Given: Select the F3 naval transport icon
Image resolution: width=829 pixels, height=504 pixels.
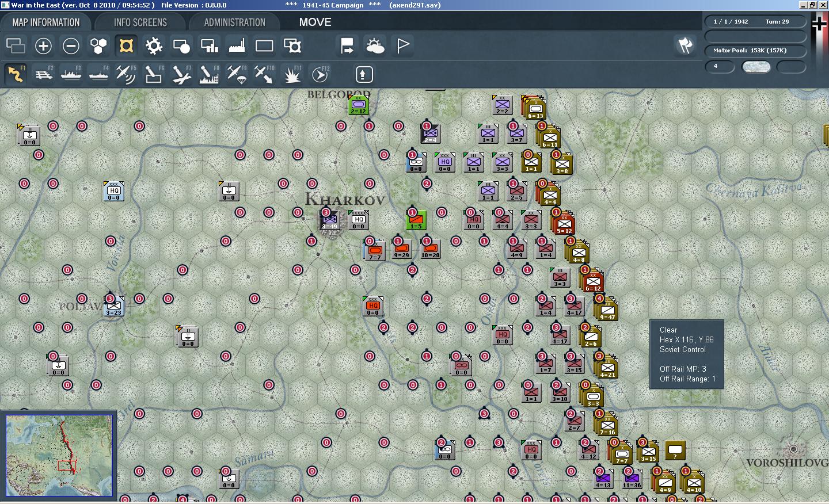Looking at the screenshot, I should point(71,74).
